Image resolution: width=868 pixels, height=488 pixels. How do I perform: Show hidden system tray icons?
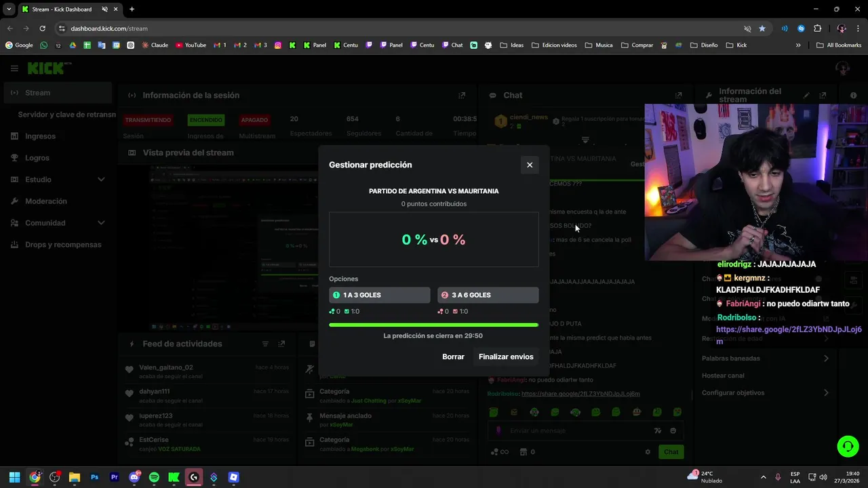[763, 477]
